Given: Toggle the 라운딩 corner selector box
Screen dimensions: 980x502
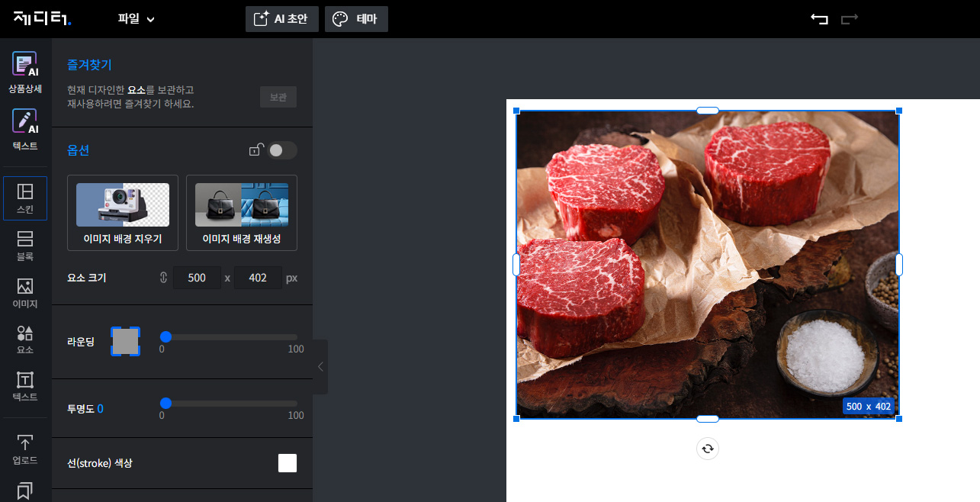Looking at the screenshot, I should [x=125, y=341].
